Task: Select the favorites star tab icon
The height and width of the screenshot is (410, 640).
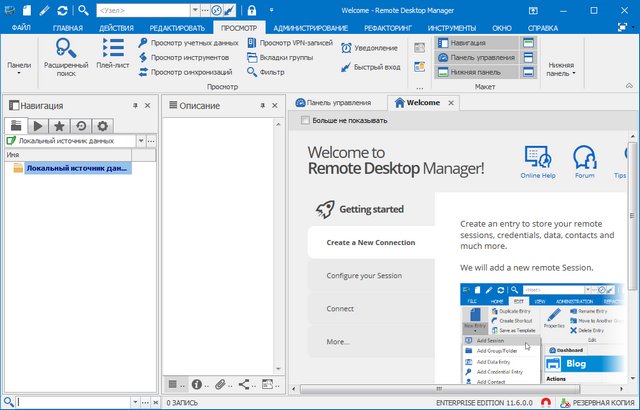Action: (x=59, y=126)
